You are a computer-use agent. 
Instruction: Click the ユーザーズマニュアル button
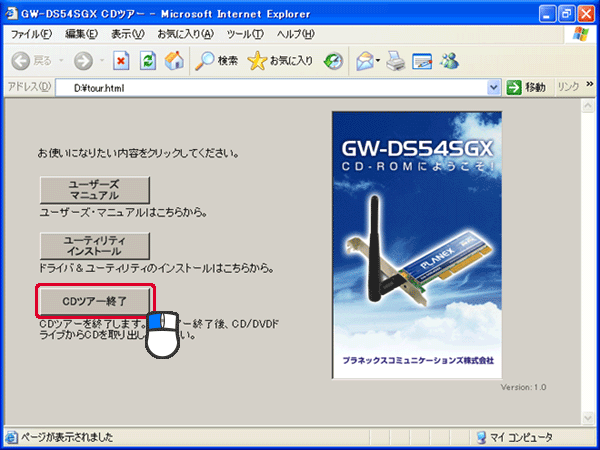(95, 190)
